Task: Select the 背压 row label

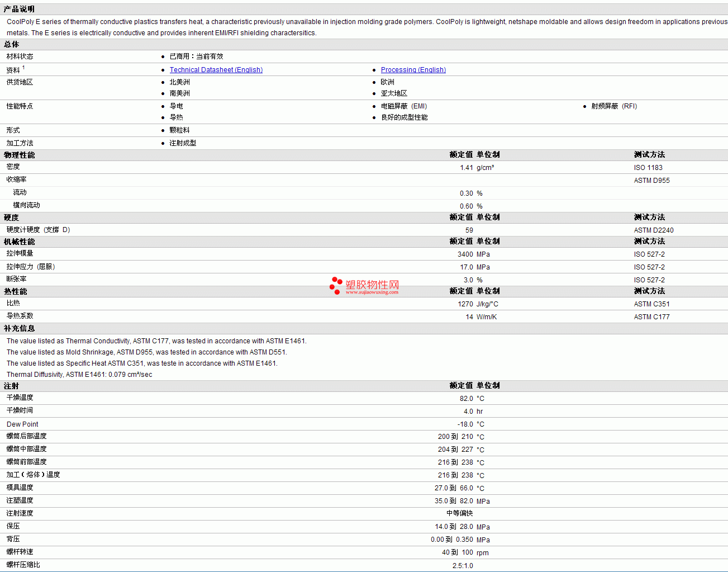Action: click(x=13, y=539)
